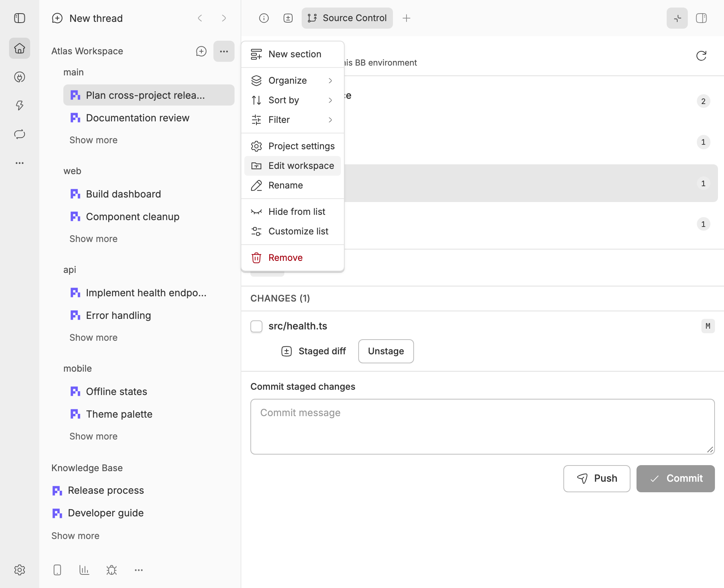Select Rename in the context menu
Image resolution: width=724 pixels, height=588 pixels.
(293, 185)
